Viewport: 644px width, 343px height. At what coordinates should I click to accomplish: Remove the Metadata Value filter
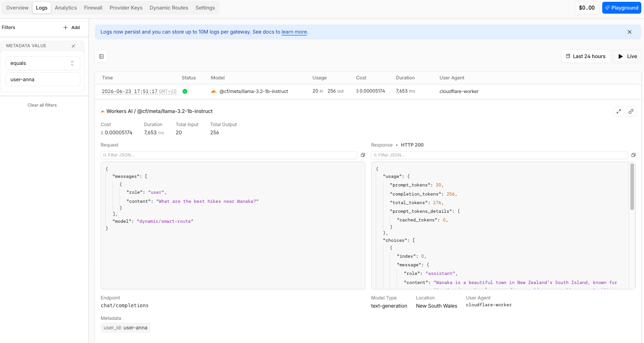click(x=74, y=46)
